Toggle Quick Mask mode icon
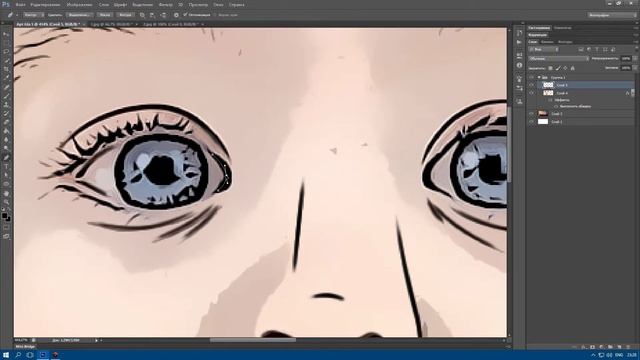This screenshot has height=360, width=640. click(x=6, y=228)
